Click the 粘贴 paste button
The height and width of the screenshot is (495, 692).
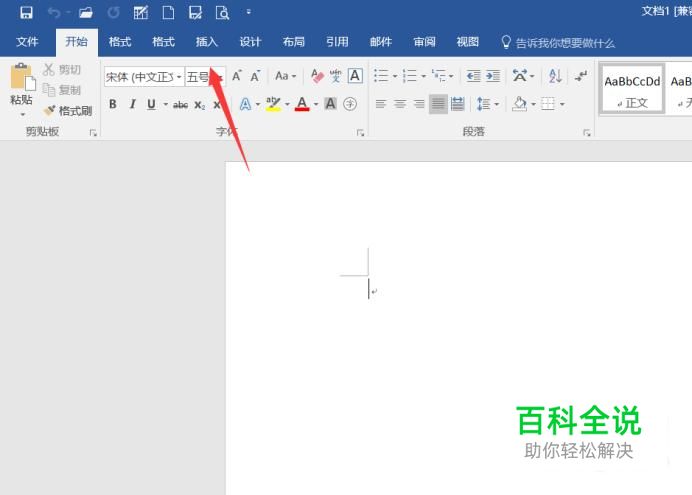point(21,84)
